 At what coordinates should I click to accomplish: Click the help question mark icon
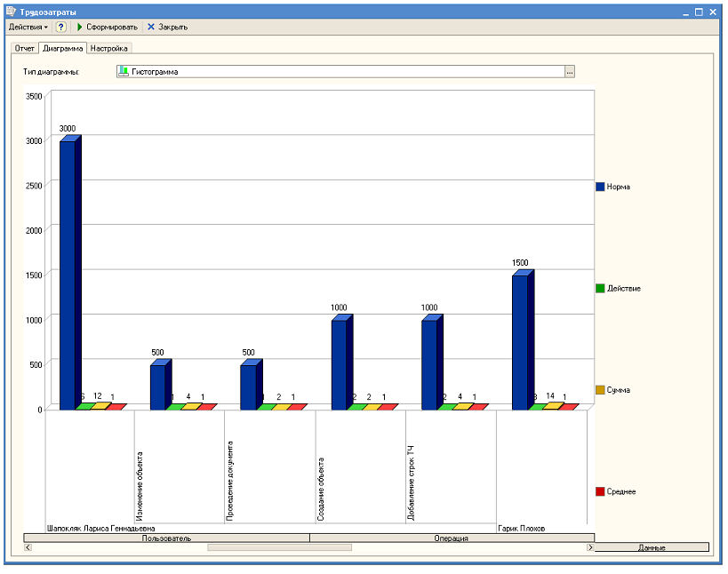click(x=60, y=27)
